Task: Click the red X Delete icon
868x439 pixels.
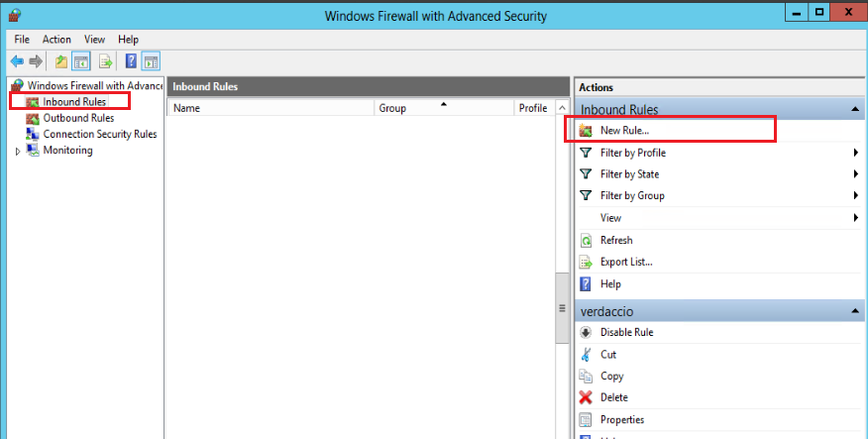Action: pos(586,397)
